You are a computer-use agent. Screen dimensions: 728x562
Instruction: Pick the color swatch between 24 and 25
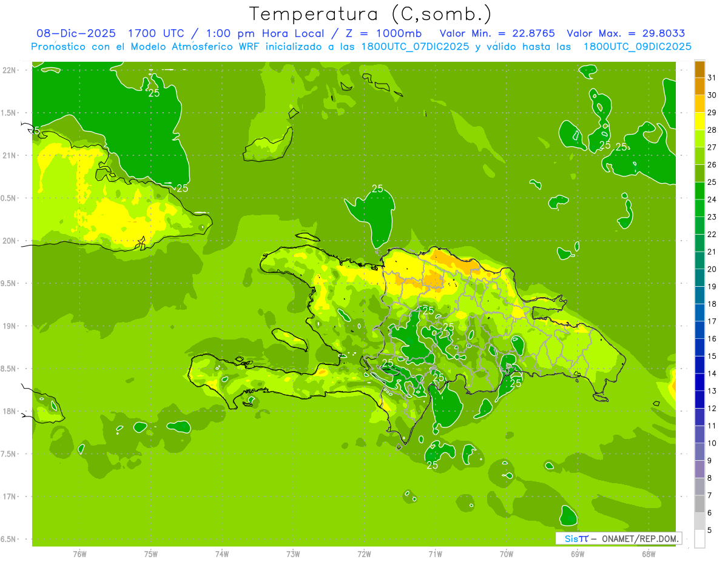click(x=699, y=191)
